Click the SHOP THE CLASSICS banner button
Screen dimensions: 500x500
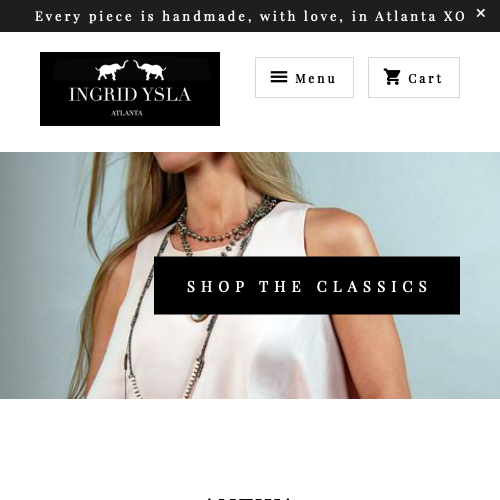click(307, 286)
